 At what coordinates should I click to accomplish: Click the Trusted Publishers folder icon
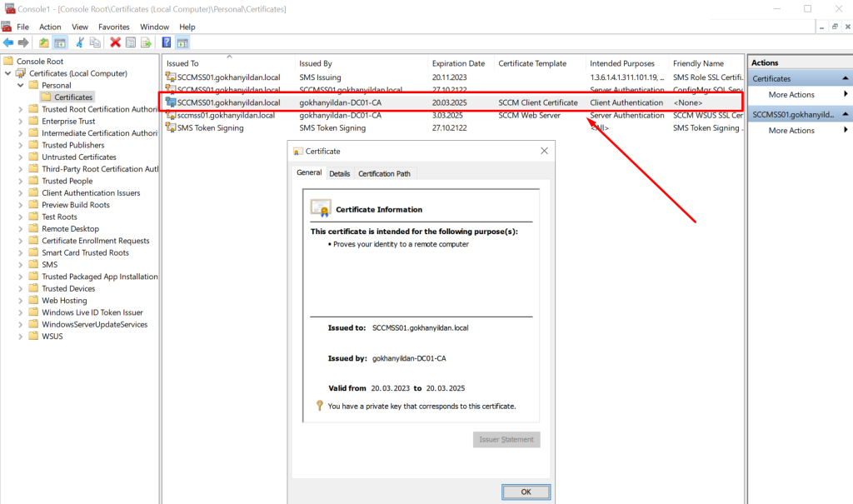(33, 145)
